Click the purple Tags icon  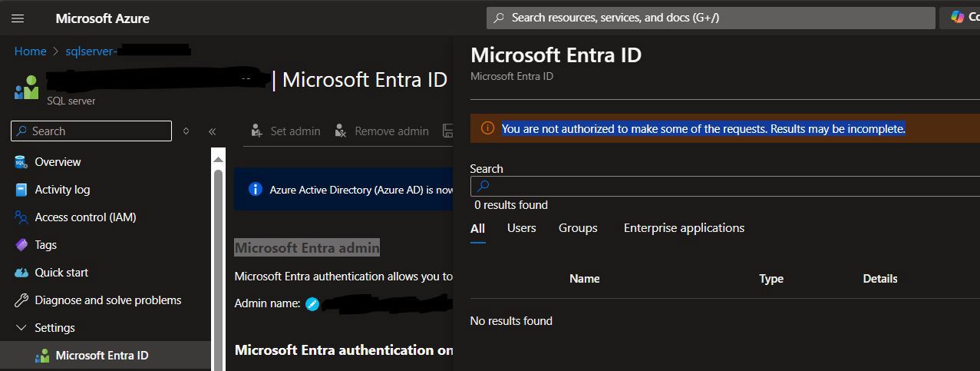click(21, 245)
